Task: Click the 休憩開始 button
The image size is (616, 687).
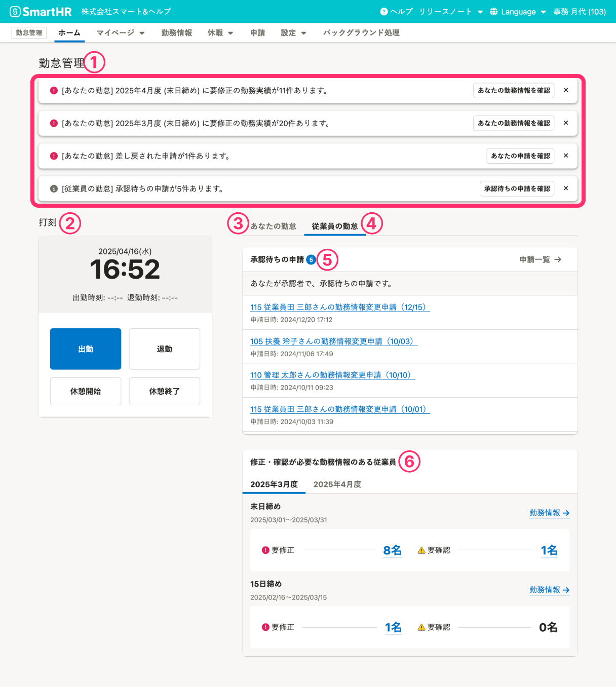Action: point(86,391)
